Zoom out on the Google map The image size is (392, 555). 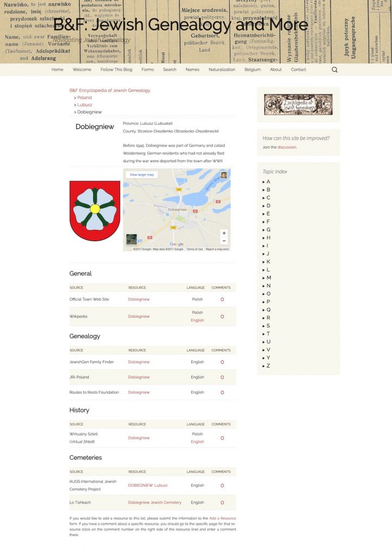click(224, 241)
